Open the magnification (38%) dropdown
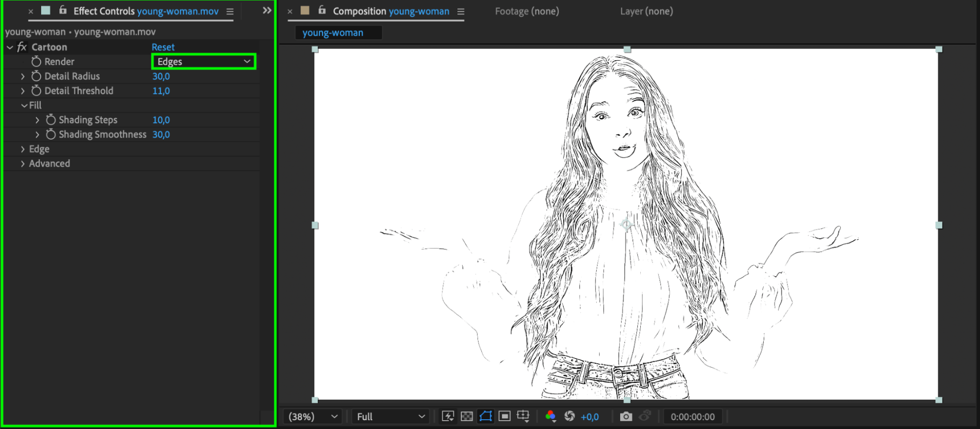 coord(313,417)
